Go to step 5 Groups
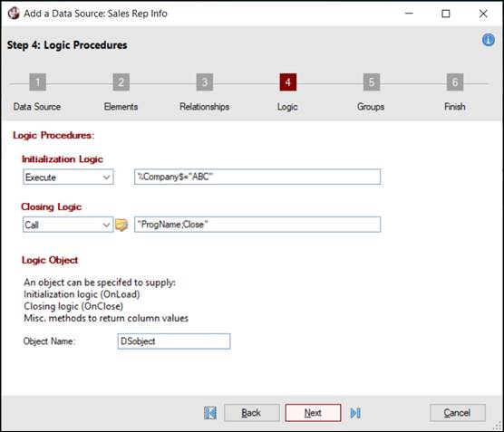 coord(372,82)
